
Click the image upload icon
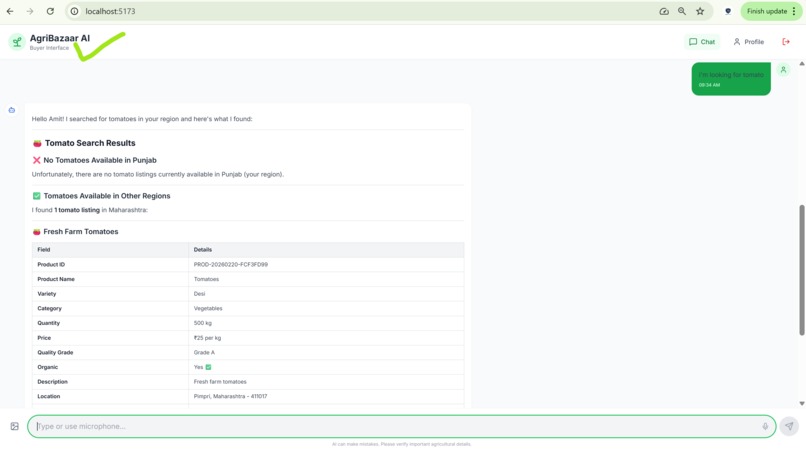click(x=14, y=426)
